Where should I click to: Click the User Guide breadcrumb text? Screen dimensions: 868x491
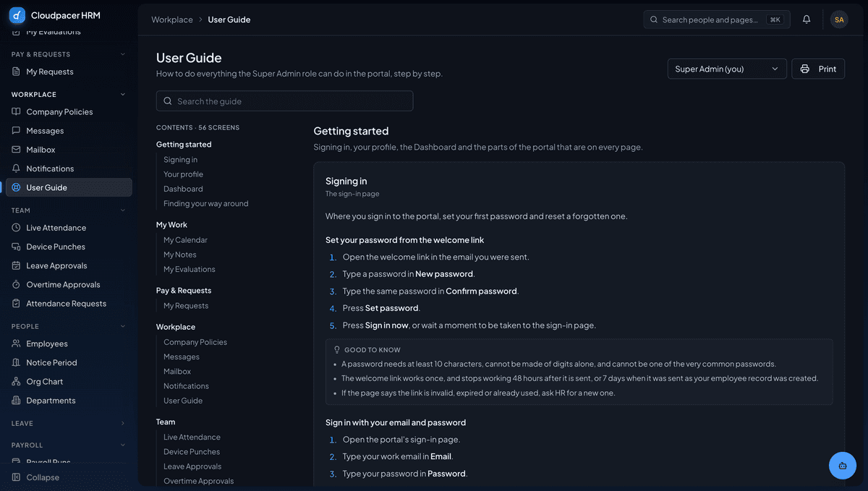(x=229, y=20)
